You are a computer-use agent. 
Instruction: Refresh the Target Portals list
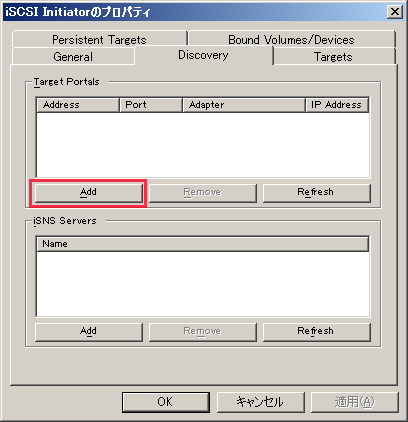tap(317, 193)
